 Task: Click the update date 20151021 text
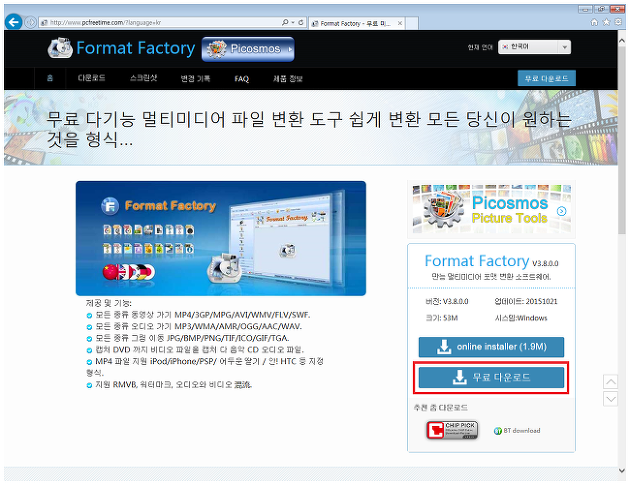pos(526,301)
